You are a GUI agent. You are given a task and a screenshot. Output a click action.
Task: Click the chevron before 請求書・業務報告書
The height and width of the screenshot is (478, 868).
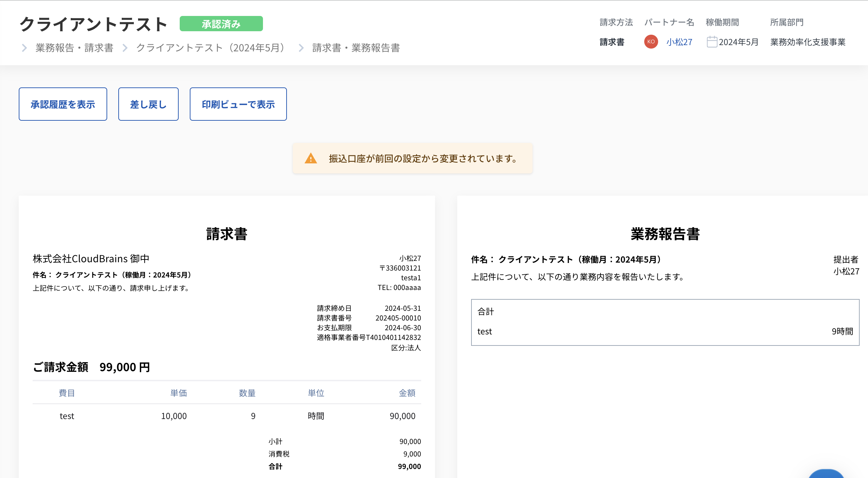click(301, 48)
